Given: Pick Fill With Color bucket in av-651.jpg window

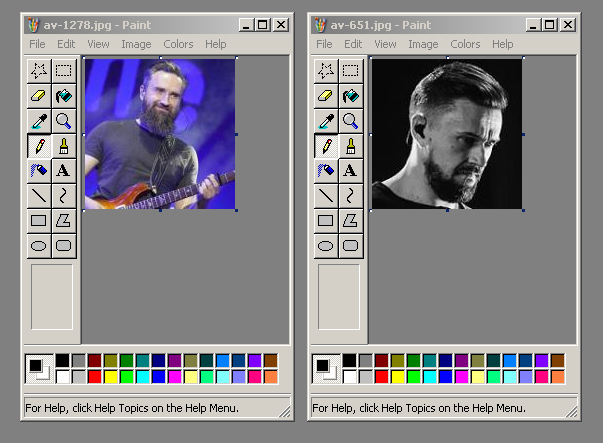Looking at the screenshot, I should [351, 96].
